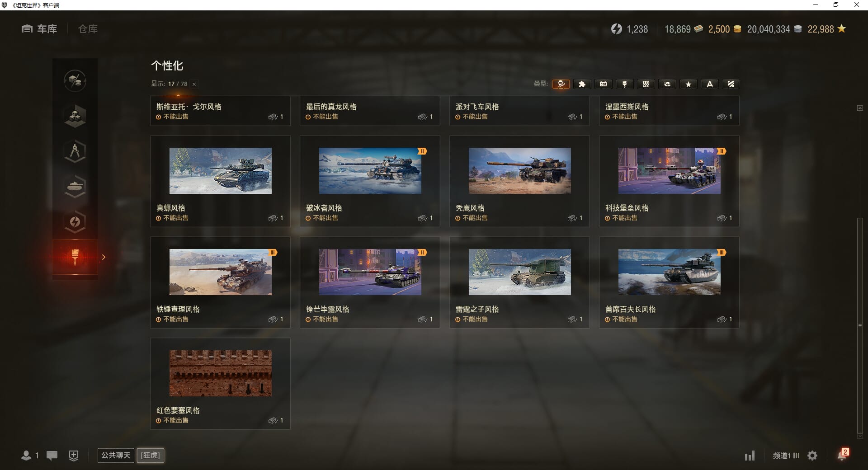
Task: Open the 公共聊天 chat button
Action: click(116, 455)
